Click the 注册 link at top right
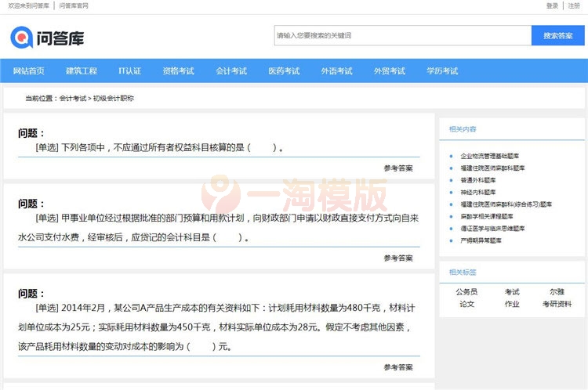The image size is (588, 390). point(574,5)
